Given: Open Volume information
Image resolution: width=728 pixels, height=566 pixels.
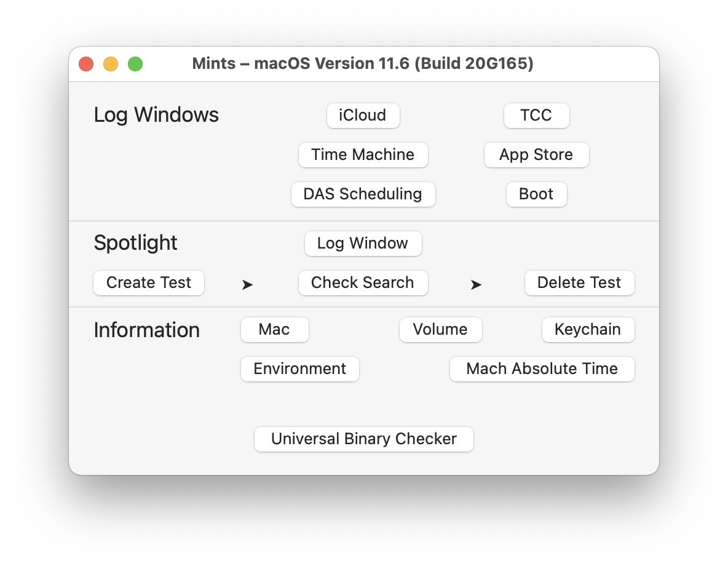Looking at the screenshot, I should tap(440, 330).
